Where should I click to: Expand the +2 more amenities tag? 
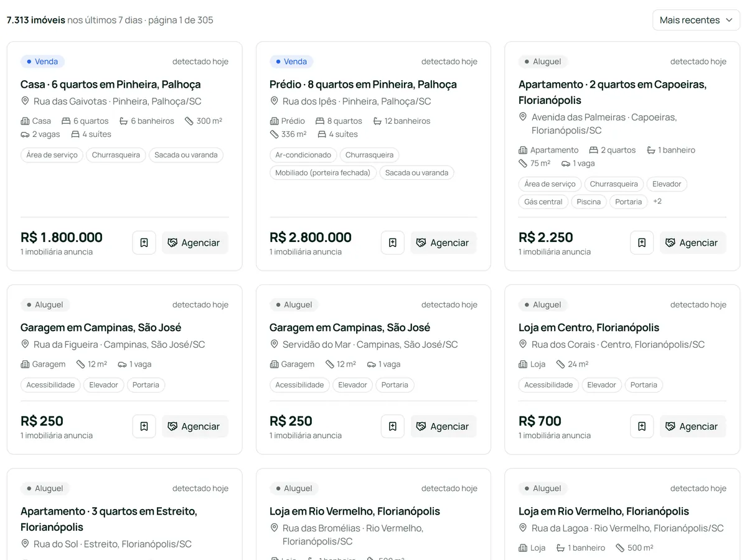[657, 202]
